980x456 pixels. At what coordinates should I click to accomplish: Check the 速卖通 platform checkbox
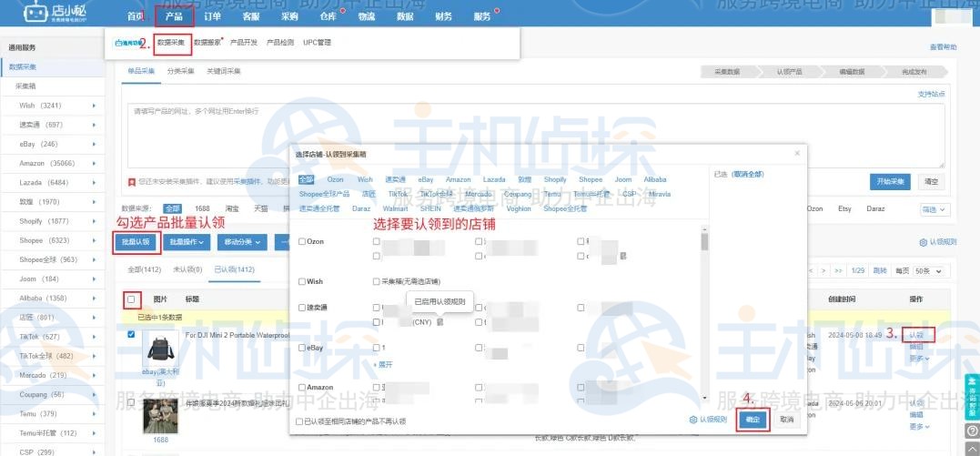[x=302, y=308]
